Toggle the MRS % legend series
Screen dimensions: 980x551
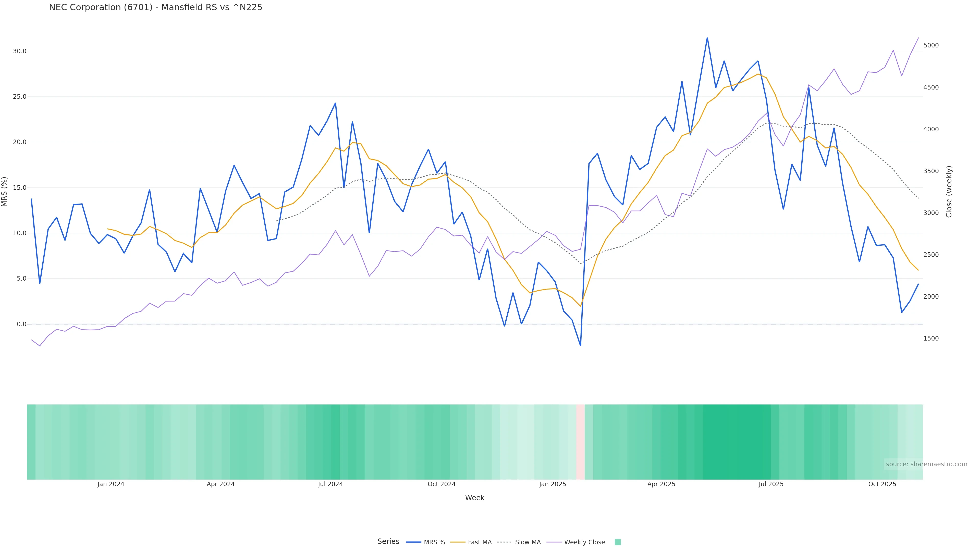pos(434,542)
